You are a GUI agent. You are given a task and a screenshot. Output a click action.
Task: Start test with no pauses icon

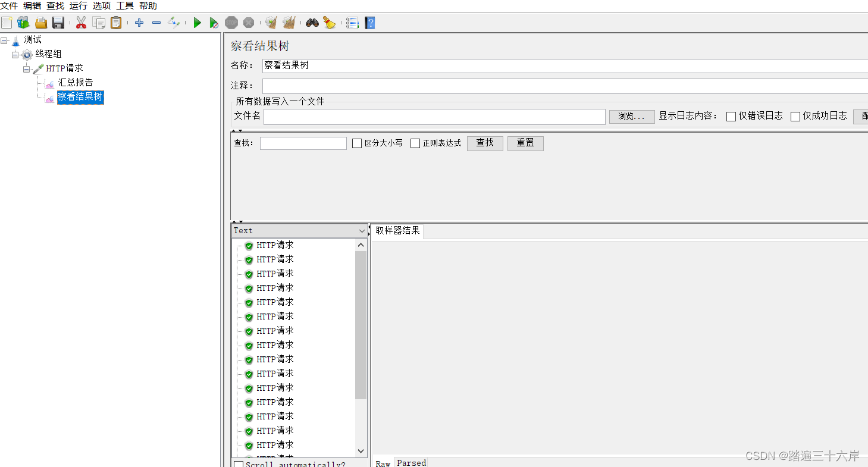(214, 23)
